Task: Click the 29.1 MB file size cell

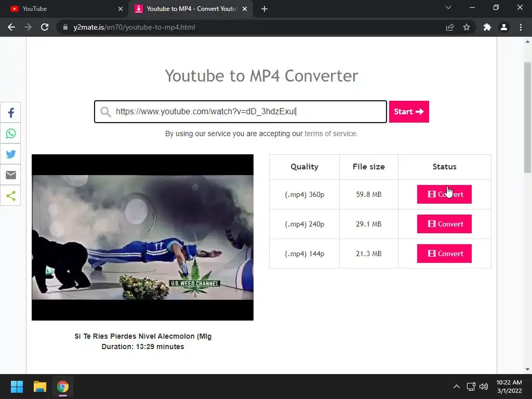Action: 369,224
